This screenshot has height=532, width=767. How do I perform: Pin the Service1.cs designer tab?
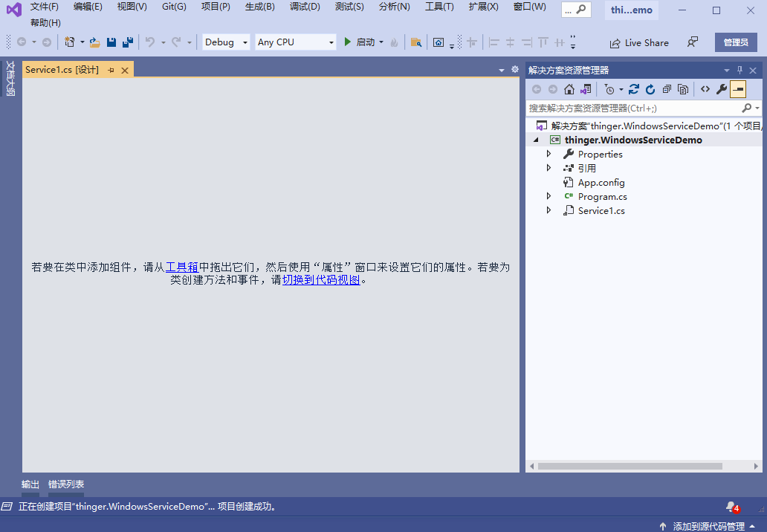110,68
